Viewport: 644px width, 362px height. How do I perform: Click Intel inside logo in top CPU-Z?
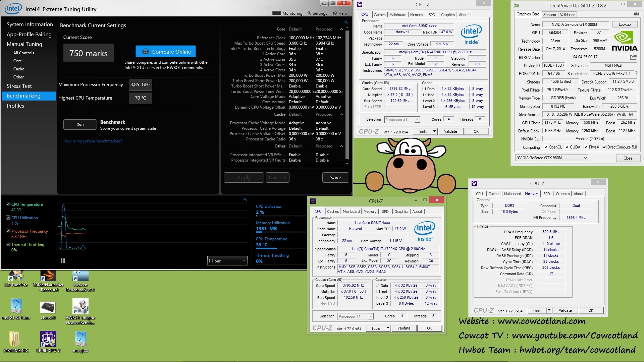click(471, 34)
